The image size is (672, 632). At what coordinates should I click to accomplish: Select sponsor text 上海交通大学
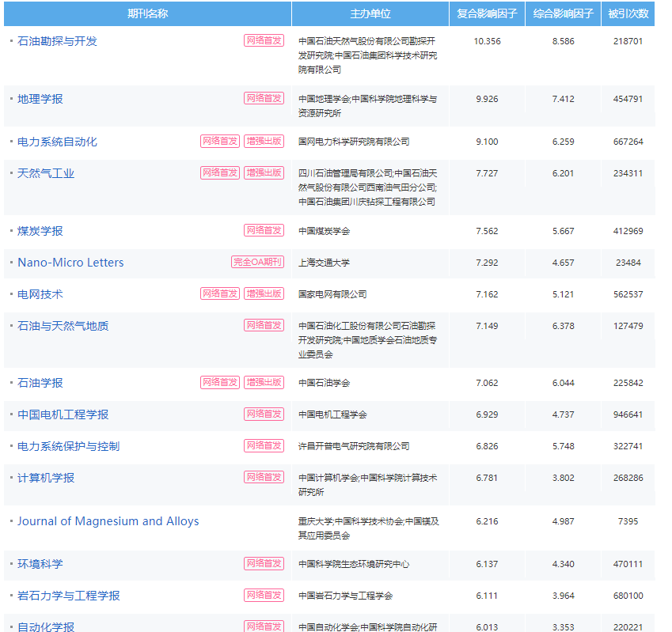pos(324,263)
